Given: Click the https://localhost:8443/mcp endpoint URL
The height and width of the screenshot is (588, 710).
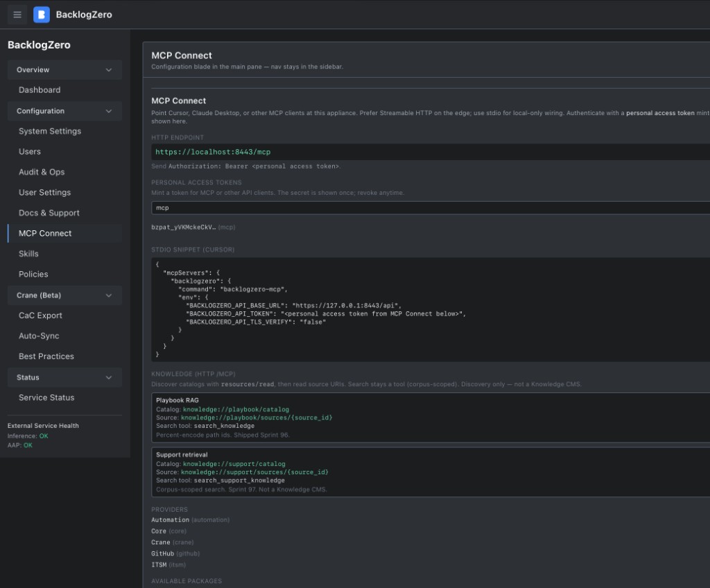Looking at the screenshot, I should [x=213, y=153].
